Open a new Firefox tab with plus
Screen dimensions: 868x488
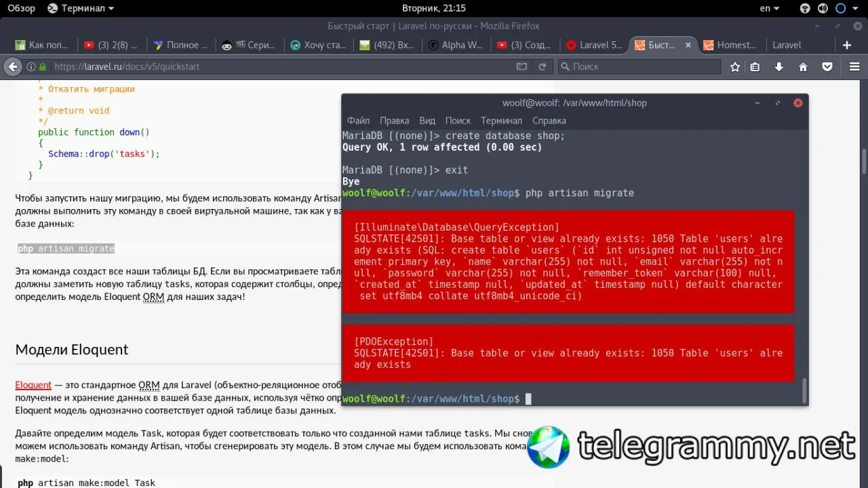(847, 45)
